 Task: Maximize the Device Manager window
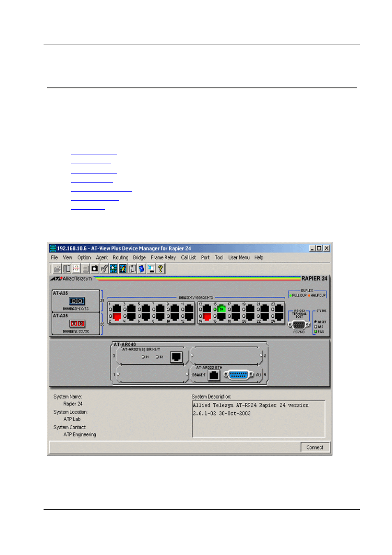click(x=319, y=248)
